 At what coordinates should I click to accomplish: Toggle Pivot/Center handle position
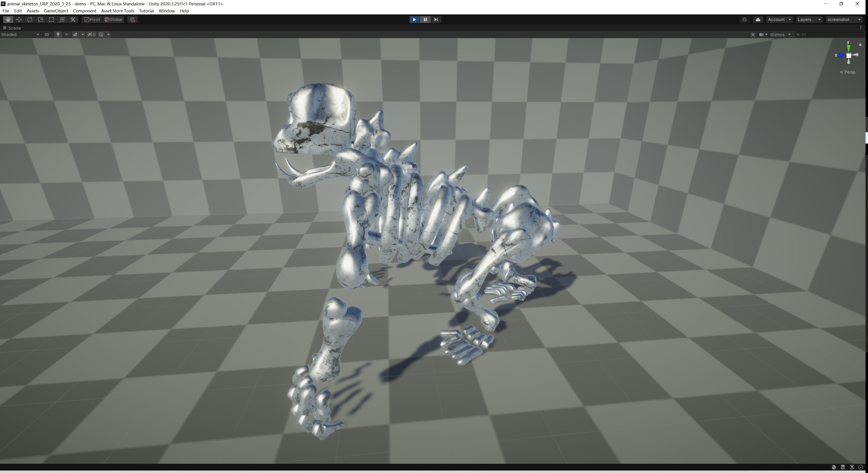tap(92, 20)
